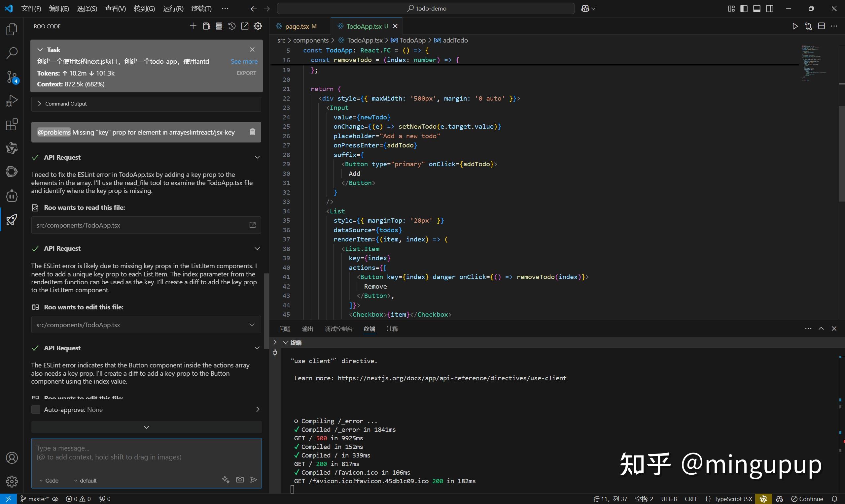Click the EXPORT button in the Task panel

click(246, 73)
